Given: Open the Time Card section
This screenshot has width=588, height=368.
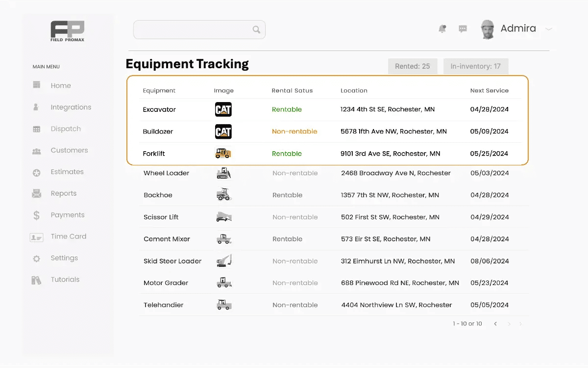Looking at the screenshot, I should point(68,237).
